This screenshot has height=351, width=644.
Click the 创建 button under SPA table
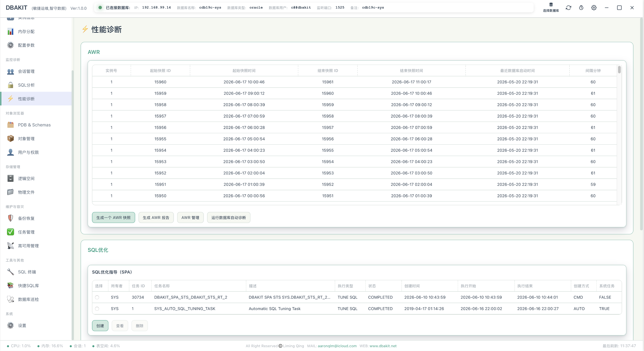click(x=100, y=326)
